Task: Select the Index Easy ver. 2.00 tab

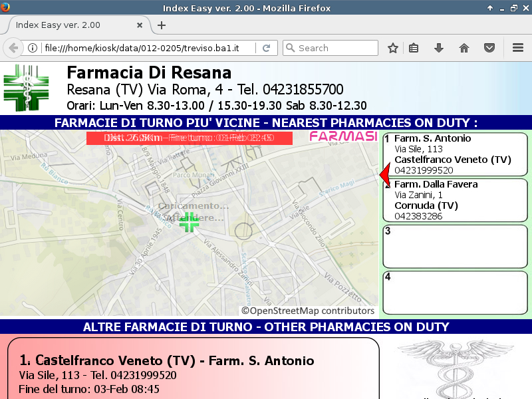Action: [66, 25]
